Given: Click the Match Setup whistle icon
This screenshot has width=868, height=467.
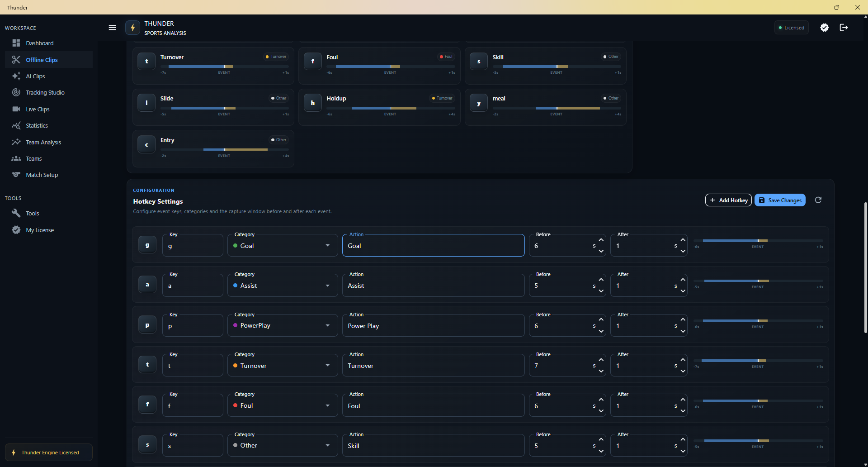Looking at the screenshot, I should [x=16, y=175].
